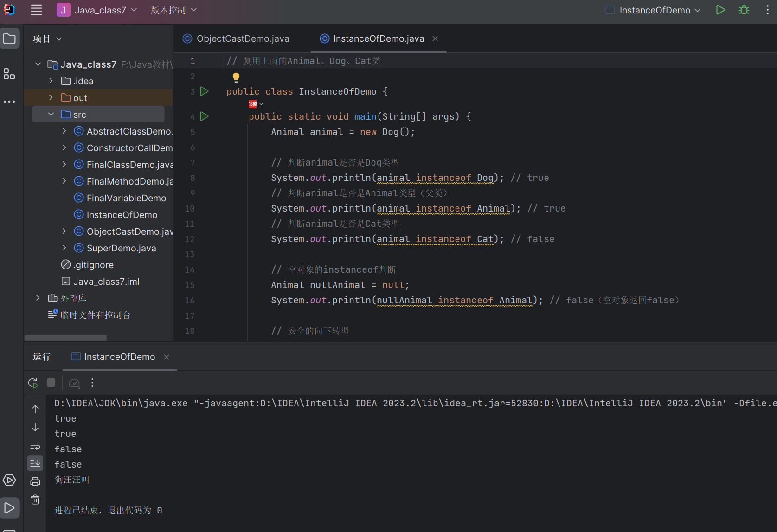Image resolution: width=777 pixels, height=532 pixels.
Task: Toggle the Project tool window folder icon
Action: tap(9, 38)
